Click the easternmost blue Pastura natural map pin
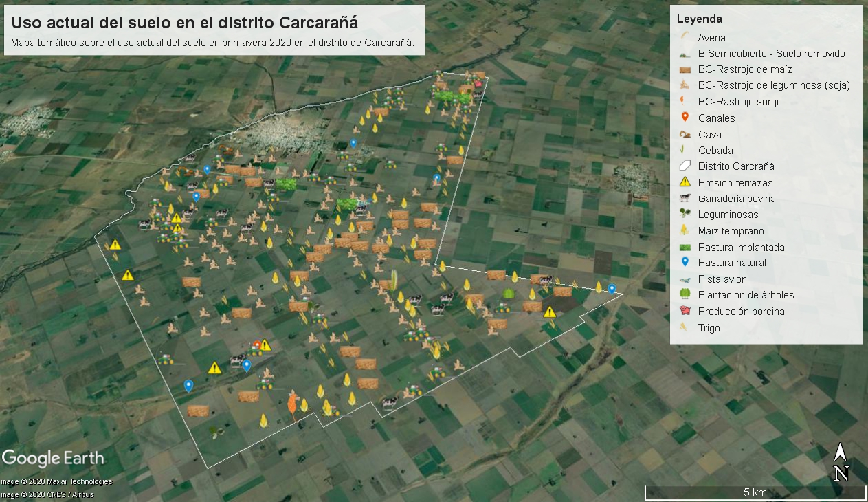This screenshot has width=868, height=502. pos(612,289)
